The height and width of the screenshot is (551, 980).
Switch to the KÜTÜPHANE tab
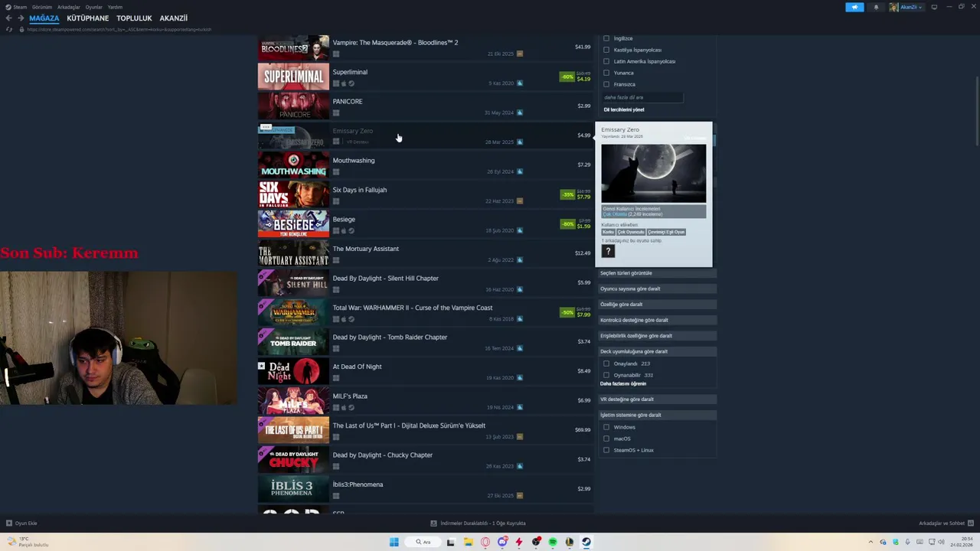pos(87,18)
